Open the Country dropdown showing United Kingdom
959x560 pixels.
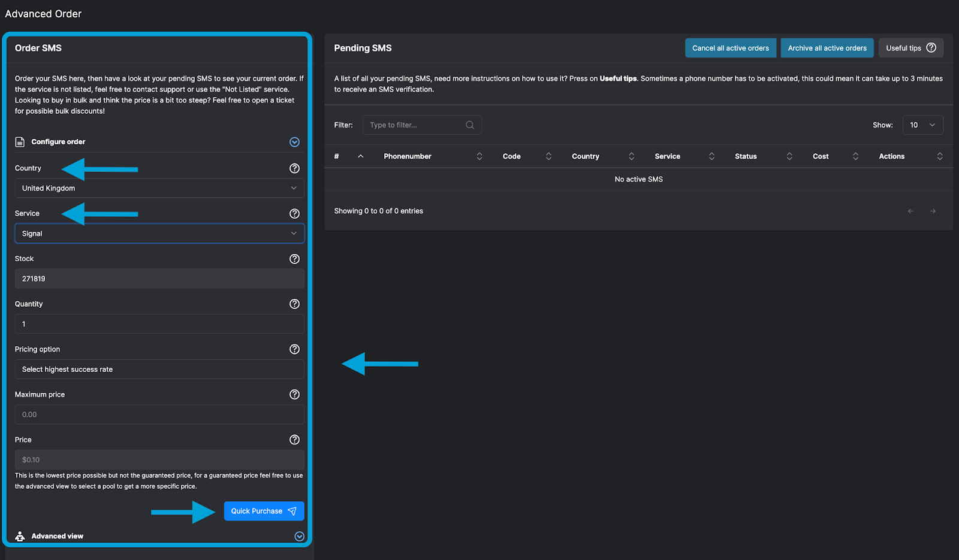[159, 188]
